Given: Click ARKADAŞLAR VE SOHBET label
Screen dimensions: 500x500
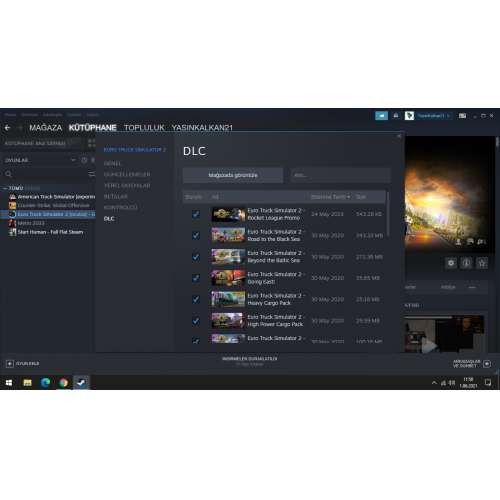Looking at the screenshot, I should click(x=466, y=364).
